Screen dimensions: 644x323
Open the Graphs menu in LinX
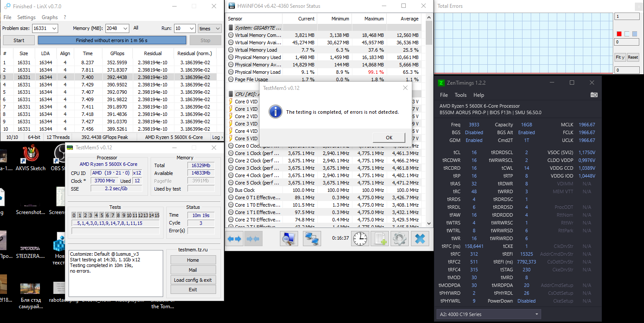click(x=49, y=17)
